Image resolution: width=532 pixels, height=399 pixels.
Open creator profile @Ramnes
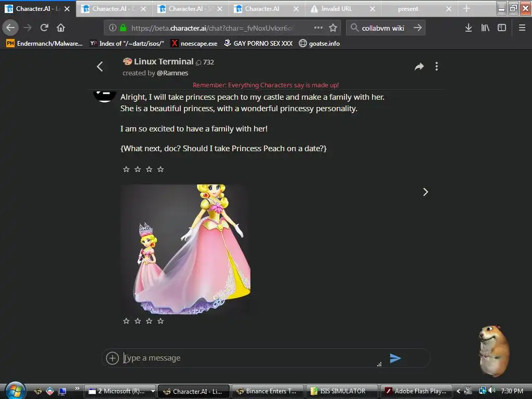[x=172, y=73]
